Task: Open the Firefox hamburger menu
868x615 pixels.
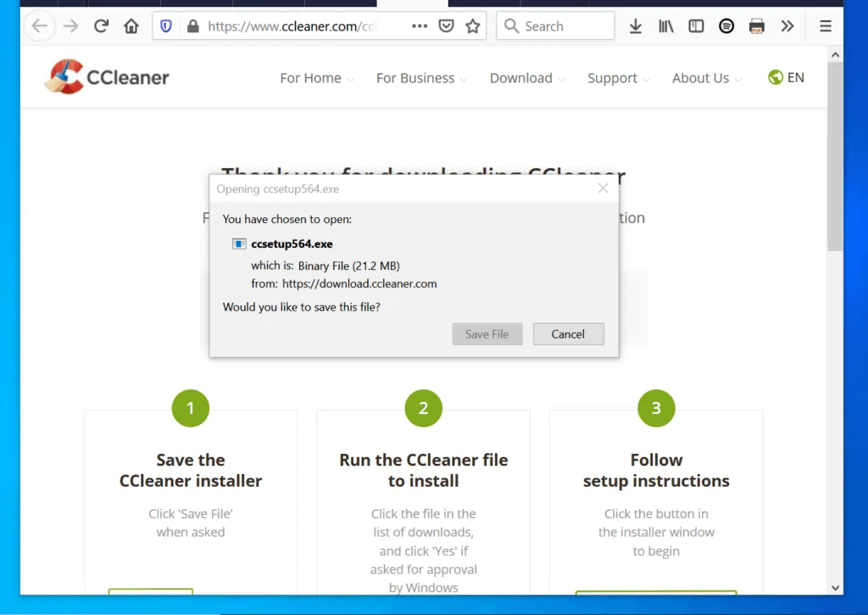Action: pyautogui.click(x=825, y=25)
